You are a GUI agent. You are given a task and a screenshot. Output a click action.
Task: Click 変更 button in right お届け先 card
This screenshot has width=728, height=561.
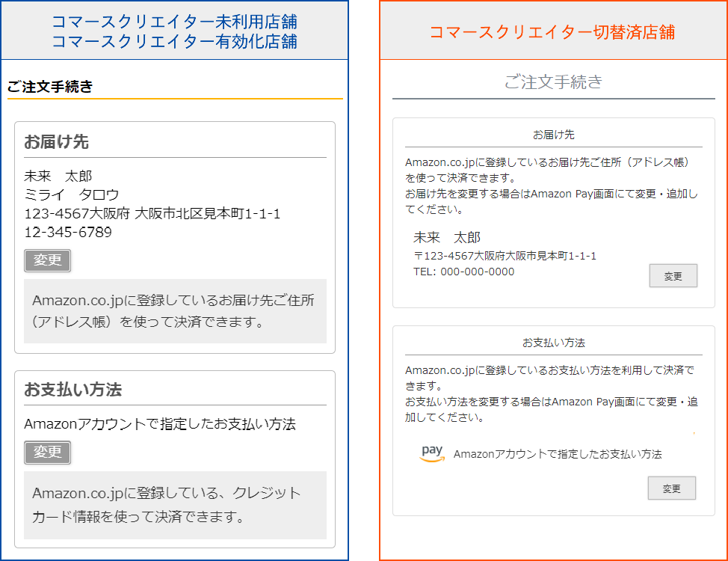pyautogui.click(x=673, y=276)
